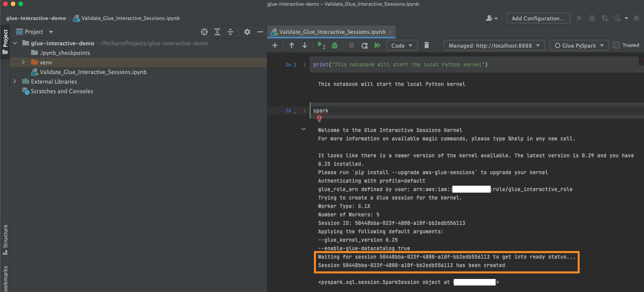Click the green Debug Cell bug icon
The height and width of the screenshot is (292, 644).
click(x=335, y=45)
